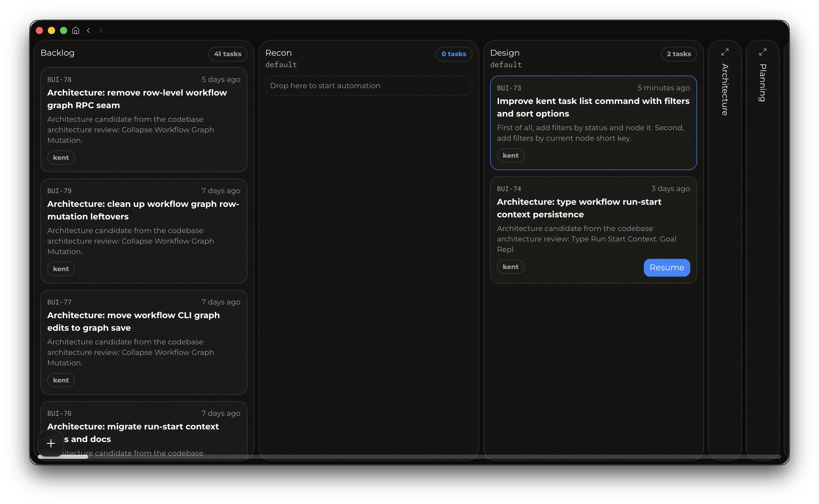Click the BUI-78 identifier

59,80
